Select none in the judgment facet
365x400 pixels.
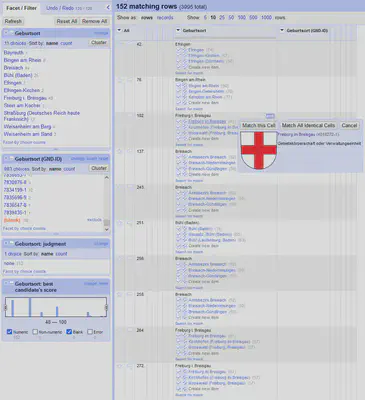click(9, 263)
